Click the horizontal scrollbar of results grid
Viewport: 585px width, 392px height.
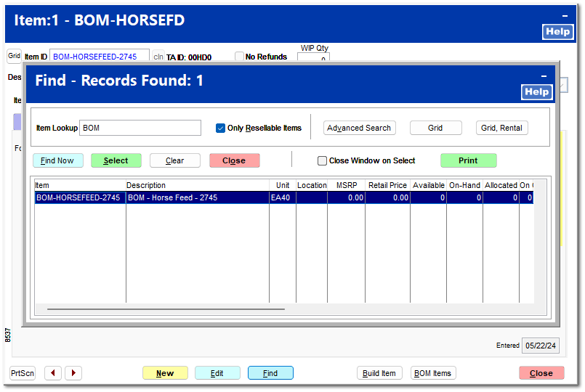pos(166,309)
